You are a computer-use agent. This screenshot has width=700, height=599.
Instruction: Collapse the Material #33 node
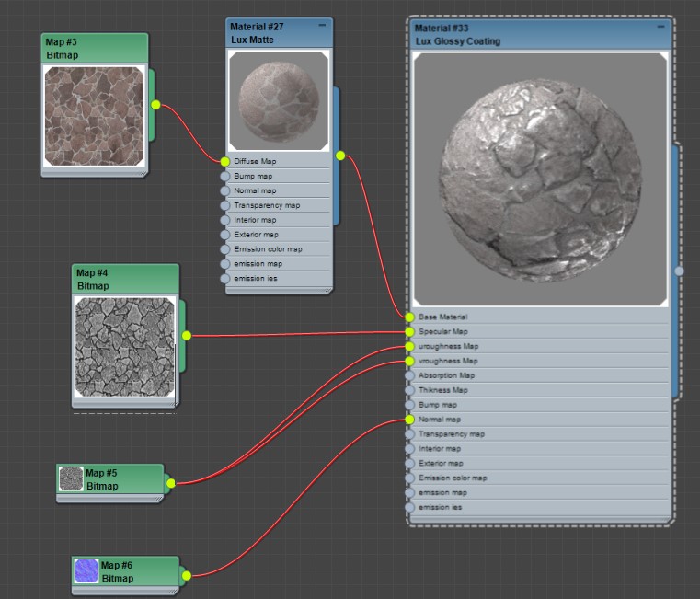click(x=660, y=28)
